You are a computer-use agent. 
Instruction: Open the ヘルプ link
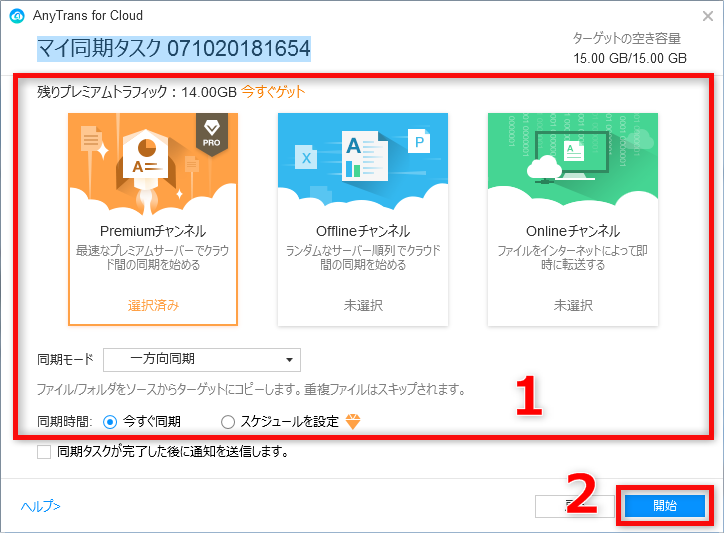click(41, 506)
